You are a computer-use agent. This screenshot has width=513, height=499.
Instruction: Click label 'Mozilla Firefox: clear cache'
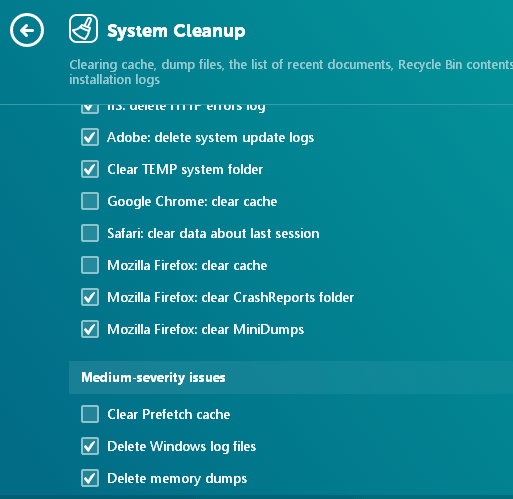tap(187, 265)
